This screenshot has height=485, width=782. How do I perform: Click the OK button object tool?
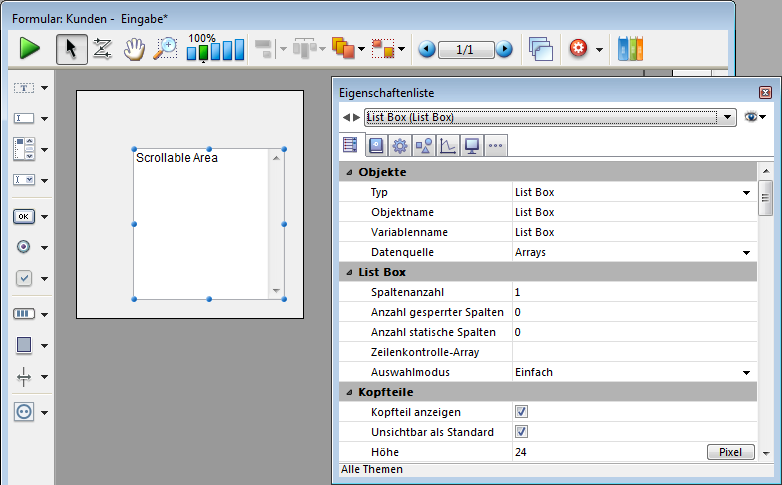click(25, 216)
